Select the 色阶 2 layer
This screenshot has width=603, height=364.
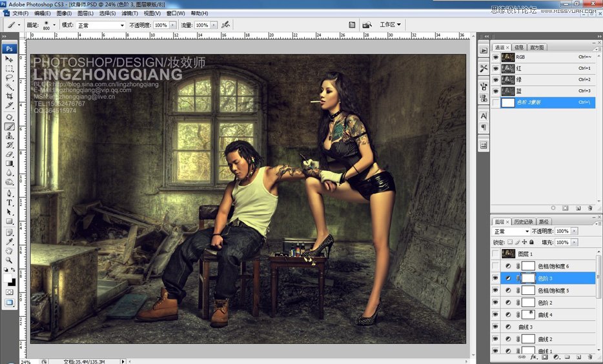point(546,302)
